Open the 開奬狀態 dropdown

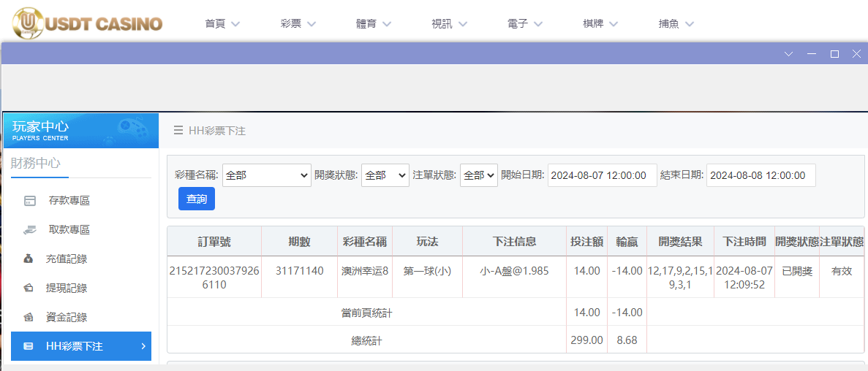[385, 175]
